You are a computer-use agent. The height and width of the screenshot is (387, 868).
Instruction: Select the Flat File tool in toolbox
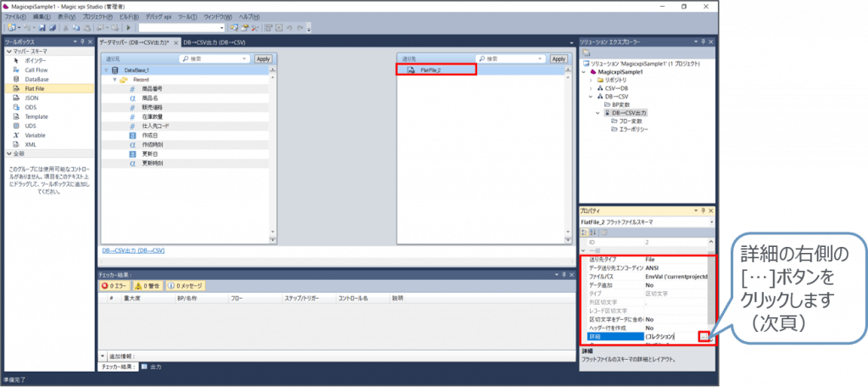(35, 87)
